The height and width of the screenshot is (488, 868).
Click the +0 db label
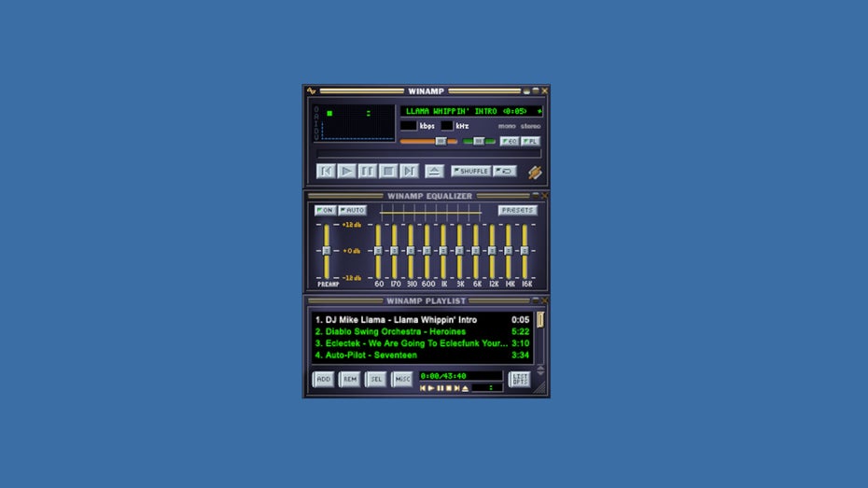(352, 251)
